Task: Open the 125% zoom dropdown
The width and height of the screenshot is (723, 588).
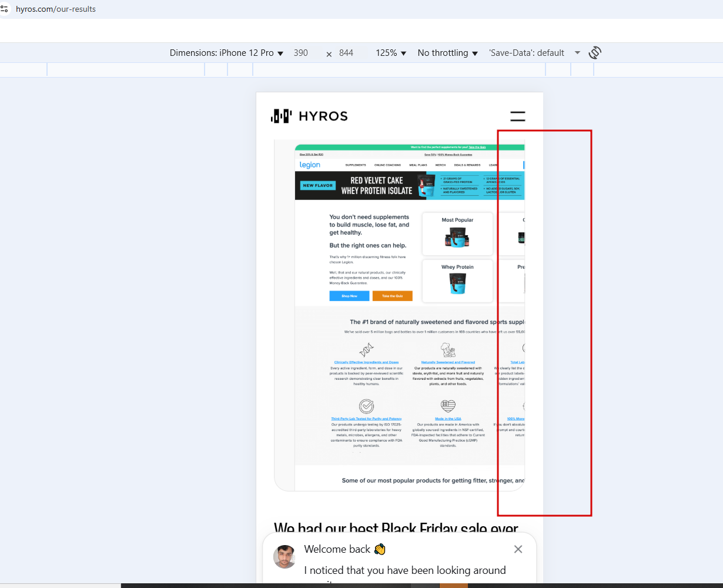Action: coord(391,53)
